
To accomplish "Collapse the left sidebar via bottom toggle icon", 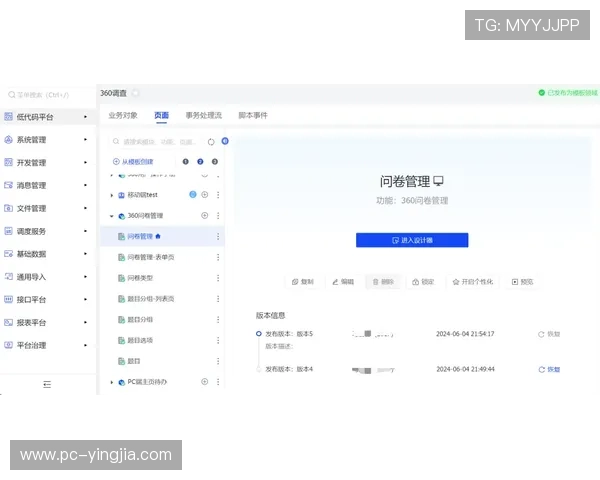I will [x=47, y=384].
